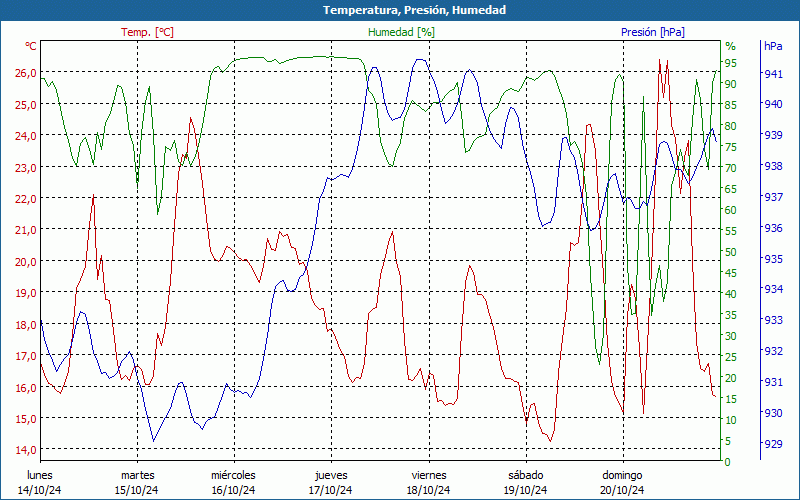Viewport: 800px width, 500px height.
Task: Click the 75 humidity axis value
Action: [x=731, y=147]
